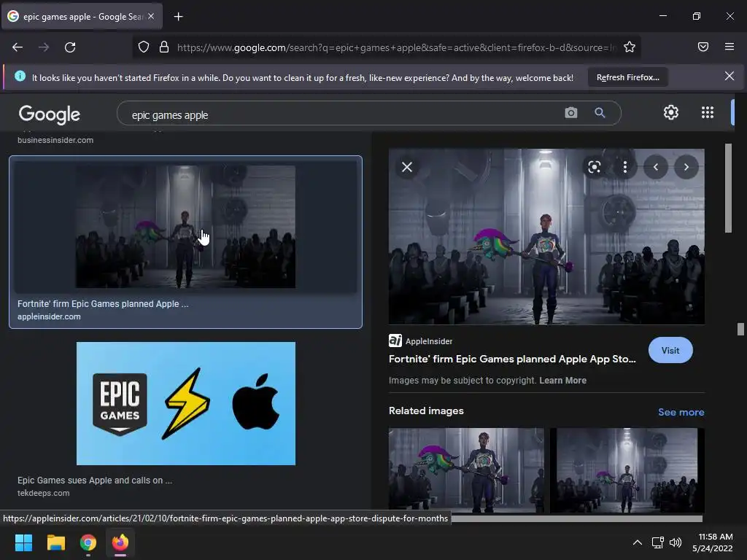Click the preview panel horizontal scrollbar
Image resolution: width=747 pixels, height=560 pixels.
576,518
